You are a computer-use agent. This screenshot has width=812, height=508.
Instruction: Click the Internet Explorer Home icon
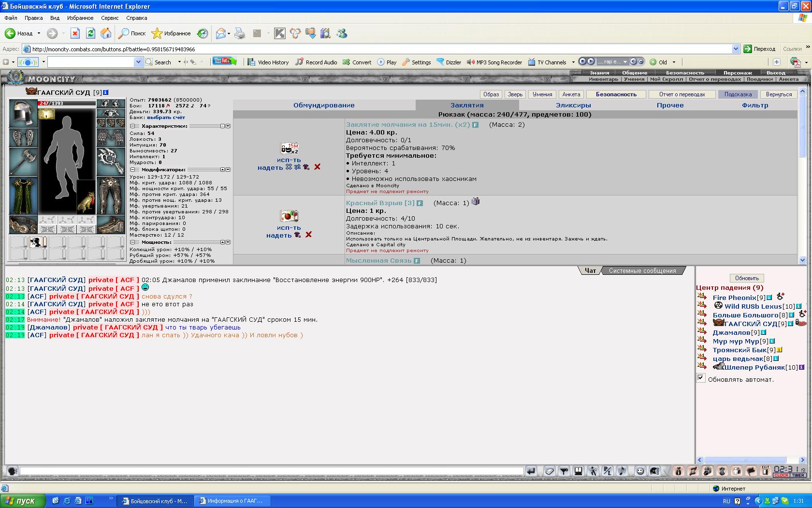[106, 33]
